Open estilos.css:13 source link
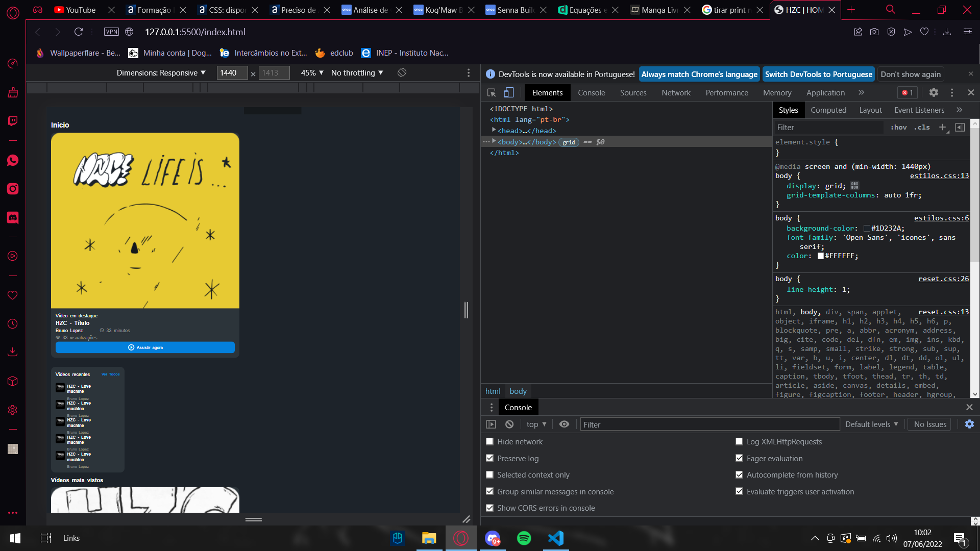 click(x=939, y=176)
